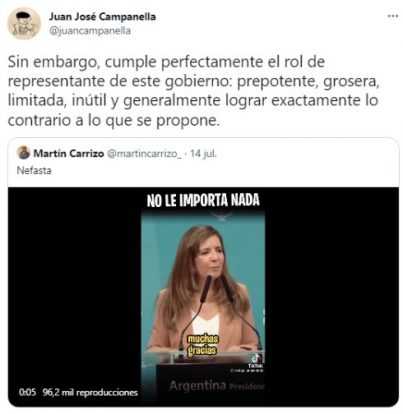
Task: Open the Martín Carrizo name in quoted tweet
Action: [x=69, y=153]
